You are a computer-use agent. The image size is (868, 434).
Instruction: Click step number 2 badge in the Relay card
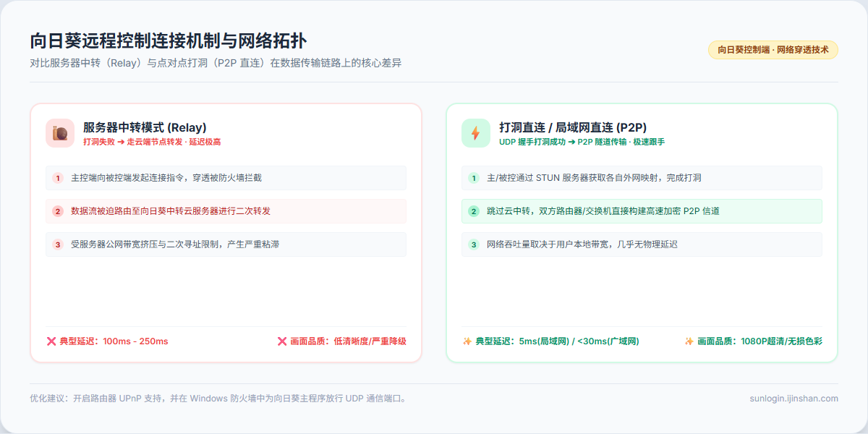tap(58, 211)
